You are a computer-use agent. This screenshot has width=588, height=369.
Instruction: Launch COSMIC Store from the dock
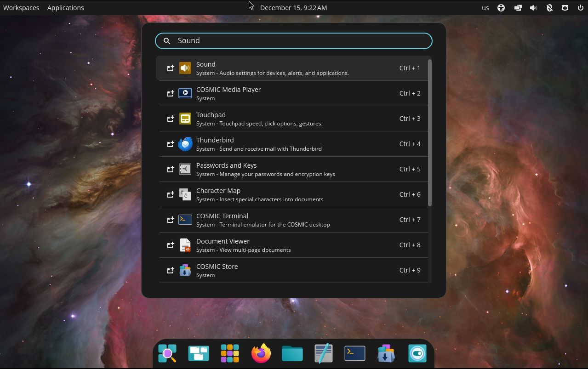[386, 353]
